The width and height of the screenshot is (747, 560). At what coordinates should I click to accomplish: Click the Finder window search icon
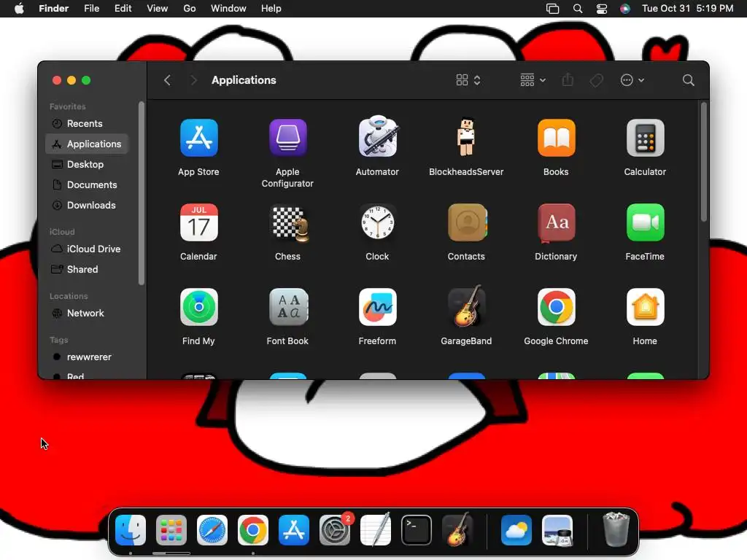pyautogui.click(x=688, y=80)
